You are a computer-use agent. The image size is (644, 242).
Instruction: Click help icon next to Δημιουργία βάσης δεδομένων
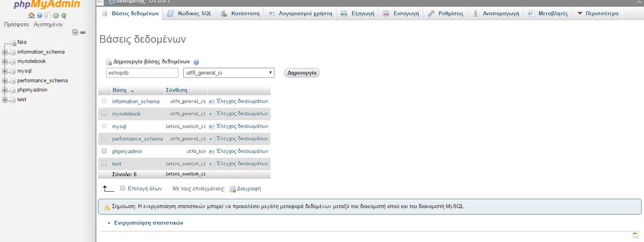click(x=196, y=62)
